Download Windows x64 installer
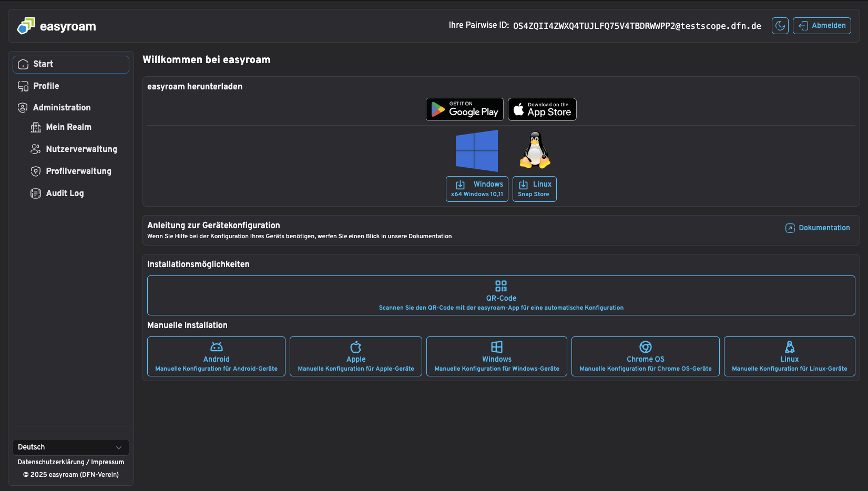 (477, 189)
